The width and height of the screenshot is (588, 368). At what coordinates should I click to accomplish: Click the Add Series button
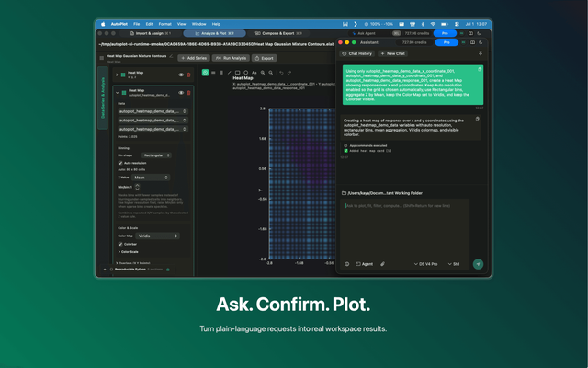point(194,58)
